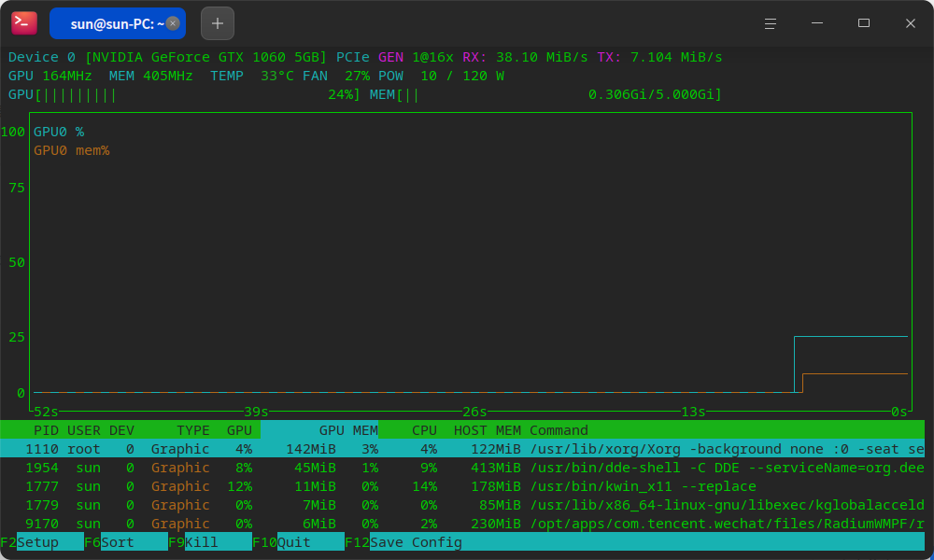Click the 13s time axis label

click(693, 412)
